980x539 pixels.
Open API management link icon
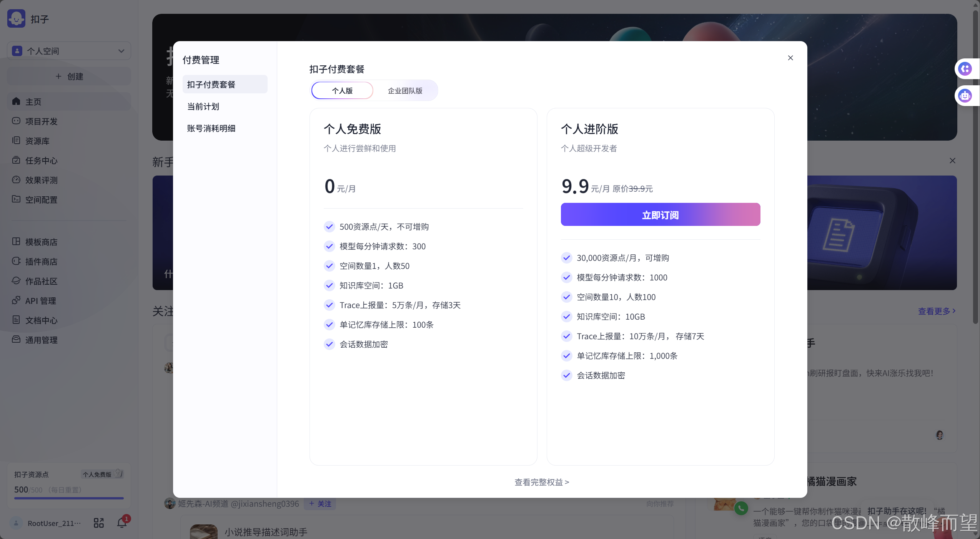click(x=16, y=300)
